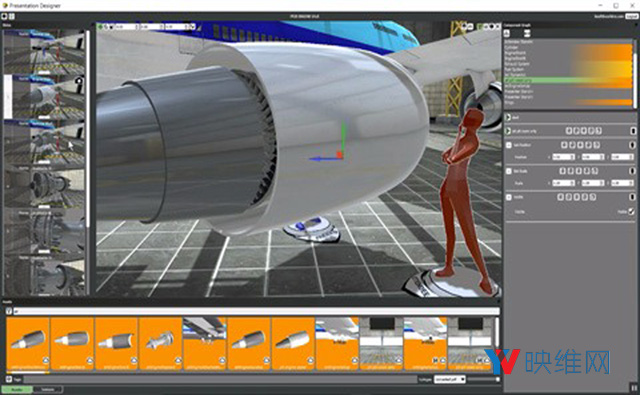Open the category dropdown below the asset thumbnails

pyautogui.click(x=449, y=379)
